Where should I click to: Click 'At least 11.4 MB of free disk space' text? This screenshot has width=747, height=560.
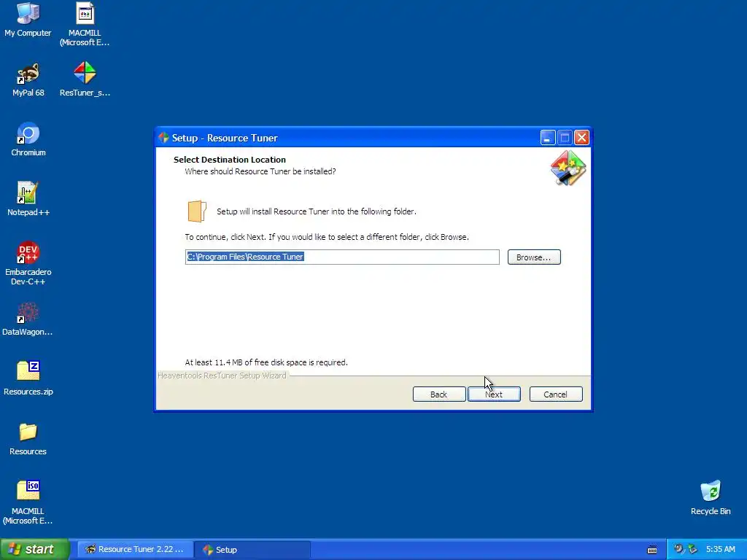point(266,362)
